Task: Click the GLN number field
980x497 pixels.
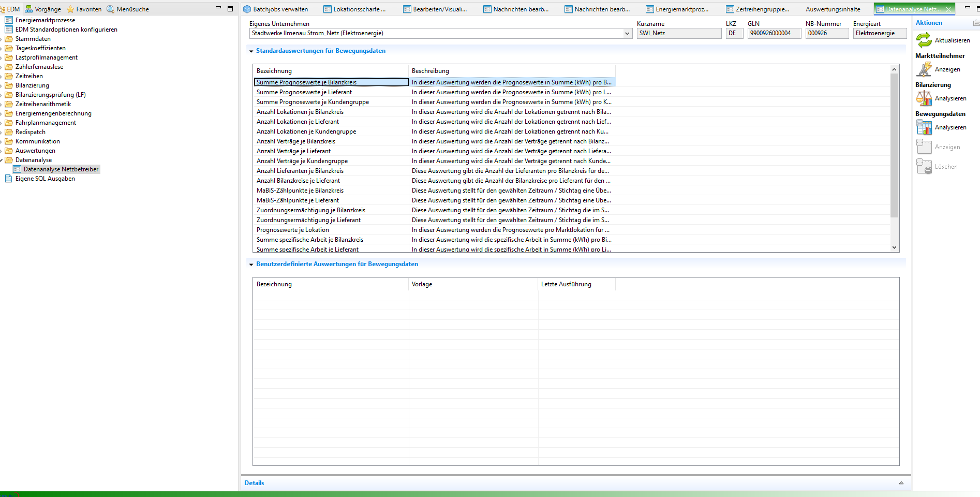Action: (x=774, y=33)
